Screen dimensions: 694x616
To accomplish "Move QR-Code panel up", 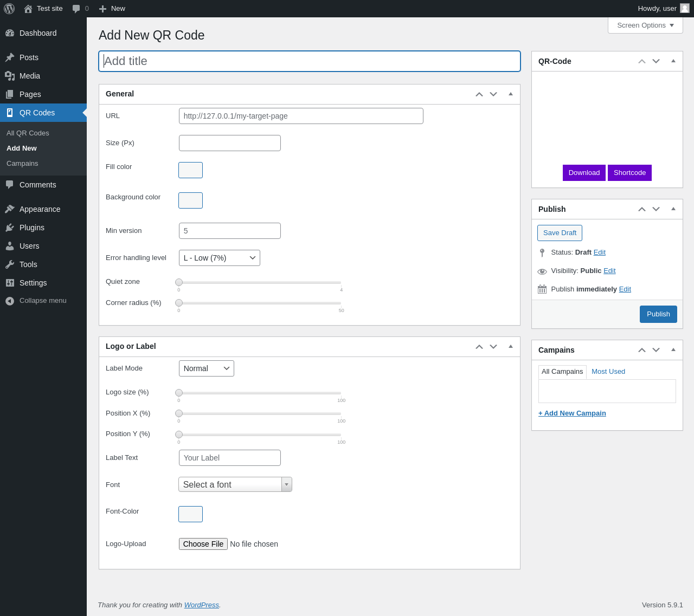I will tap(642, 61).
